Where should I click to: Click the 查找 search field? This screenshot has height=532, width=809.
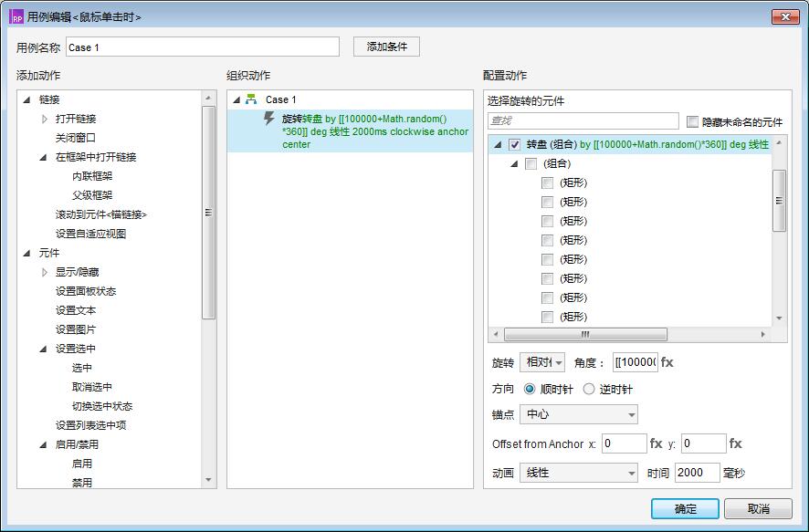tap(583, 121)
